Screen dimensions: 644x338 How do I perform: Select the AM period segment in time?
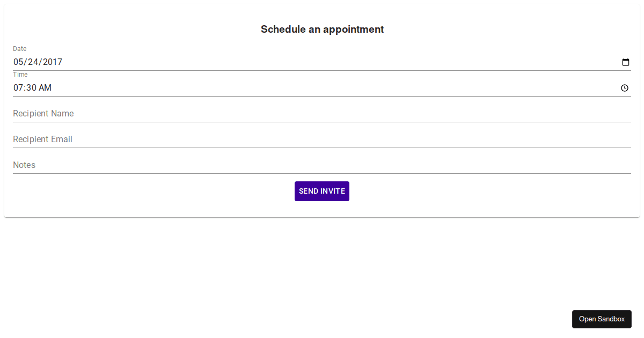click(x=45, y=87)
